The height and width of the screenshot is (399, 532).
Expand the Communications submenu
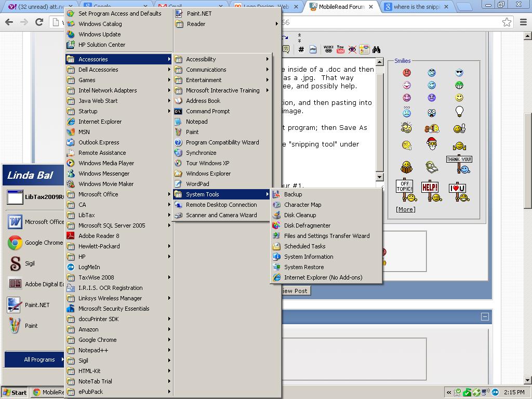coord(222,70)
